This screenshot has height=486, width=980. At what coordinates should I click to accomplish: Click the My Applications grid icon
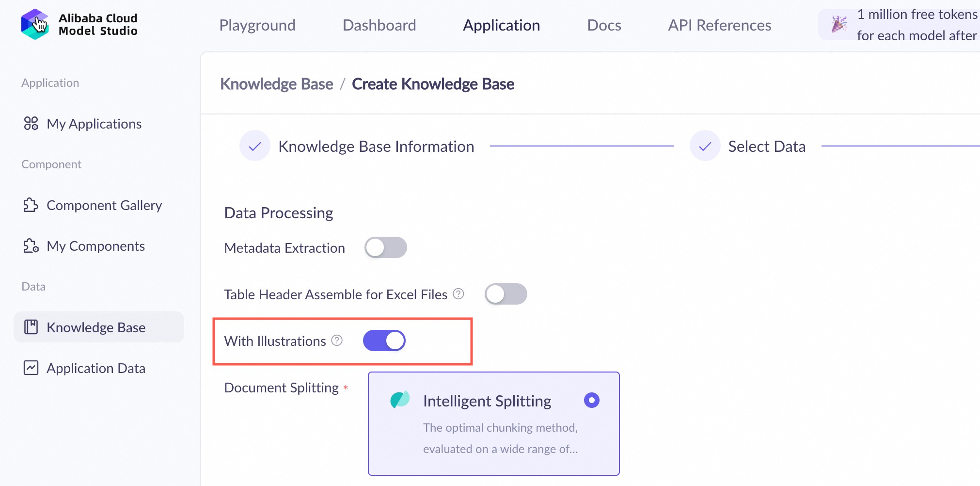(31, 124)
